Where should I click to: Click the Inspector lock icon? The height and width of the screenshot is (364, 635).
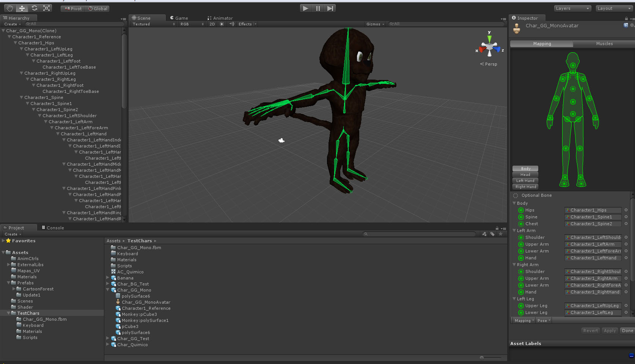coord(626,18)
